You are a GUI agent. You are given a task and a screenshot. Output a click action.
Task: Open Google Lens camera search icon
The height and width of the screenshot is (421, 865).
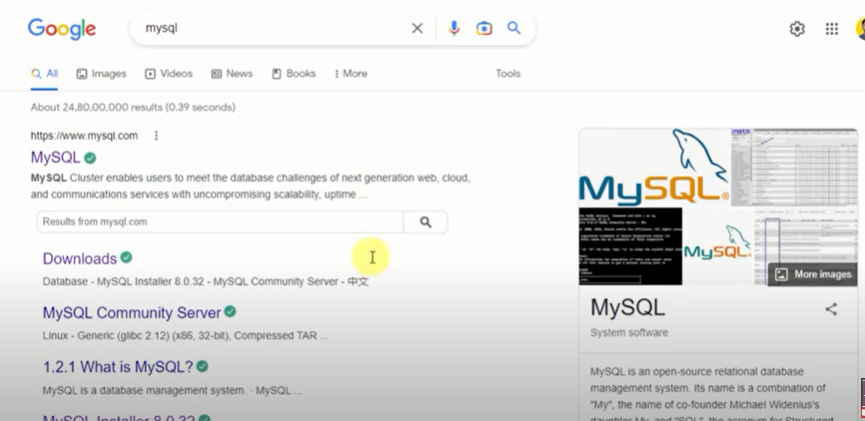(x=484, y=28)
